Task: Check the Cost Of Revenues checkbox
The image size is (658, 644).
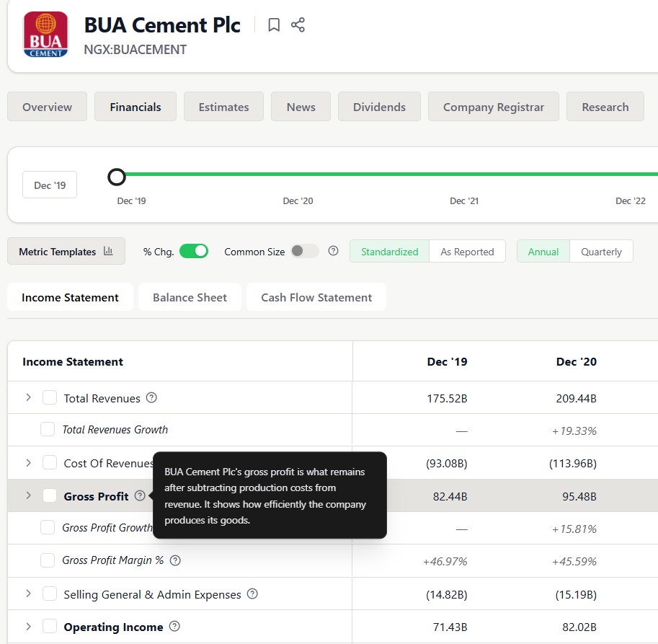Action: (x=50, y=463)
